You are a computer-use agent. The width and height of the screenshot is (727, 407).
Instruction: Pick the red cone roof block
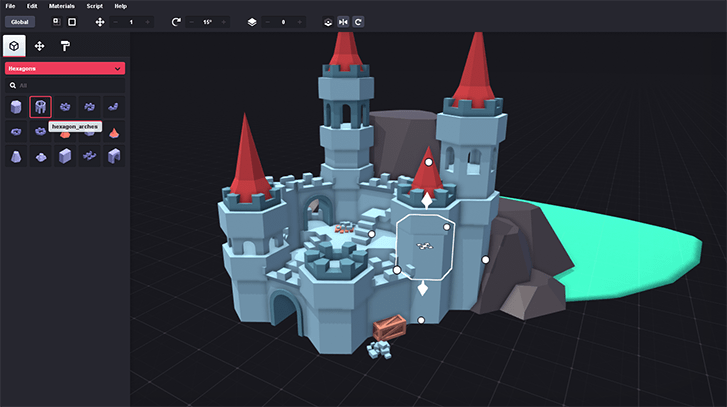[x=113, y=132]
